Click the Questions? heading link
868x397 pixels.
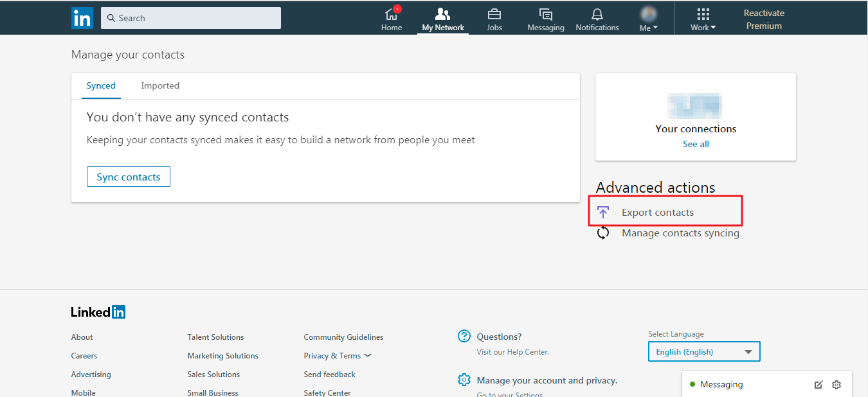point(499,336)
